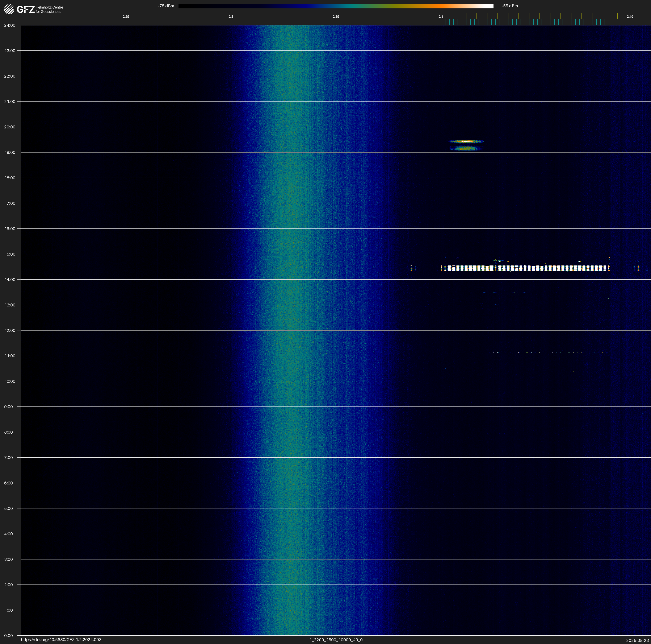Open the doi.org GFZ dataset link
The height and width of the screenshot is (644, 651).
pos(61,640)
